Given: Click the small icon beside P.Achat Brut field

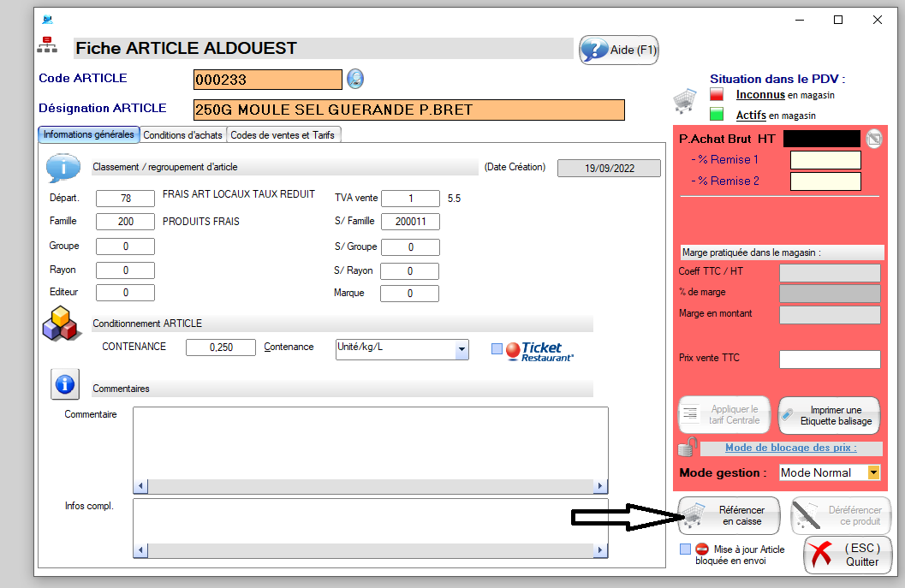Looking at the screenshot, I should pyautogui.click(x=873, y=139).
